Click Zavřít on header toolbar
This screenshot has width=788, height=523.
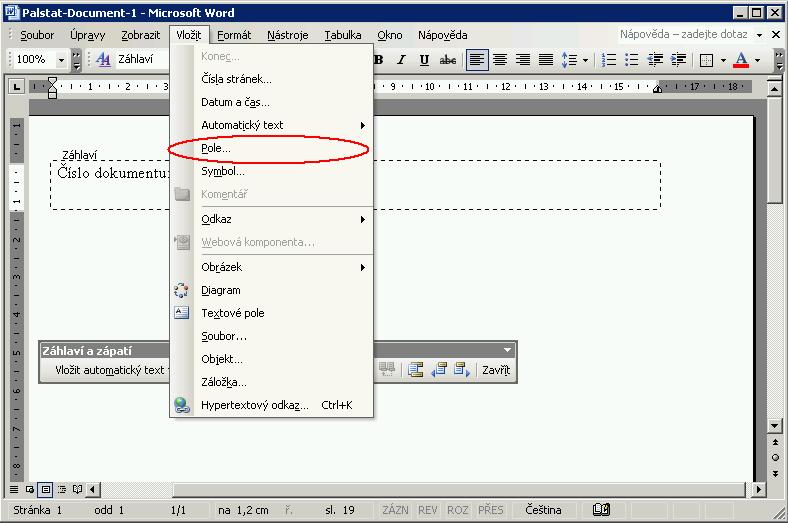click(496, 370)
